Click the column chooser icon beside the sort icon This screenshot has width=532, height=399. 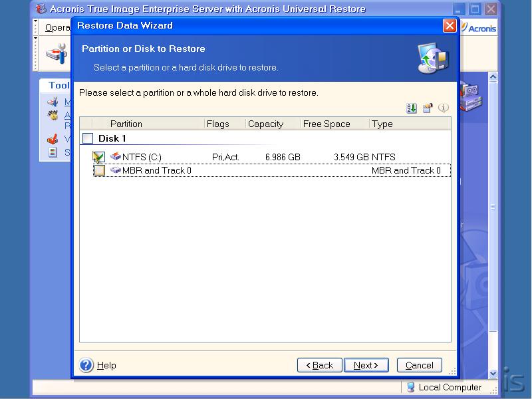428,108
